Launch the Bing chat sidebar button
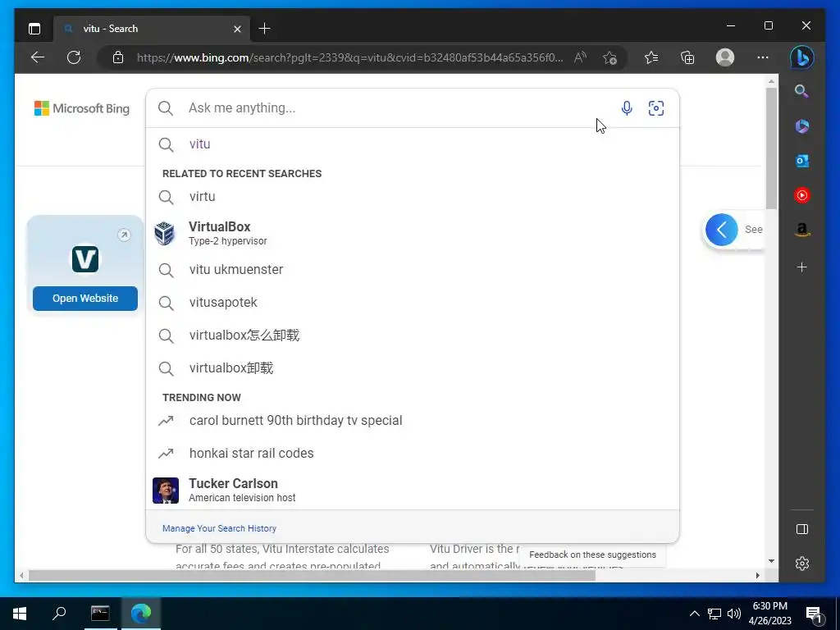840x630 pixels. point(802,57)
